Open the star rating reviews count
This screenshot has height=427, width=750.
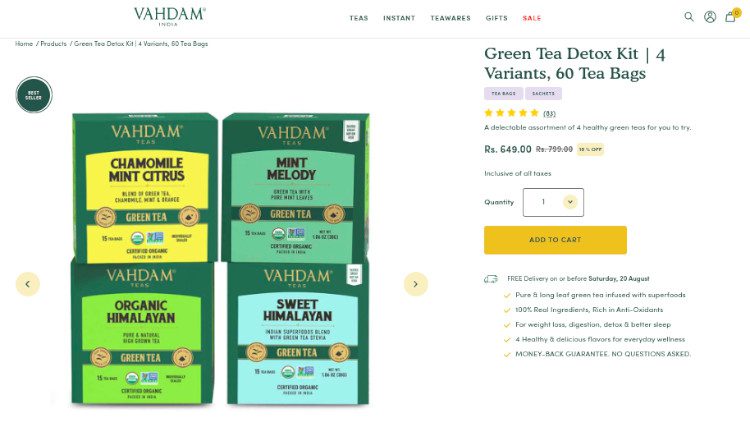pos(549,113)
